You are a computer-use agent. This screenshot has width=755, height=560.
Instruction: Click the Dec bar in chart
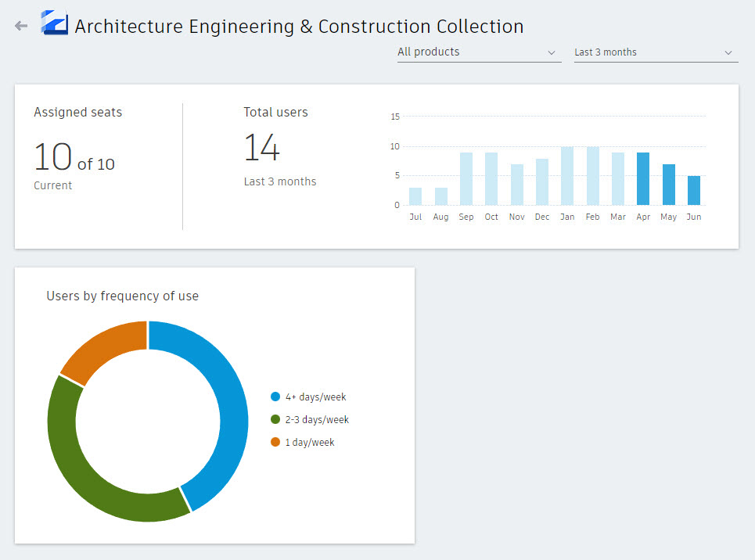point(542,182)
